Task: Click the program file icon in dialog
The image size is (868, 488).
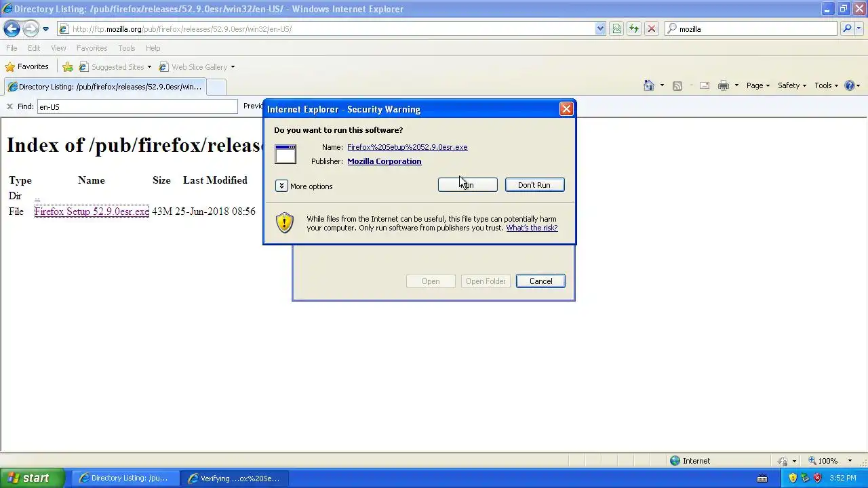Action: click(285, 154)
